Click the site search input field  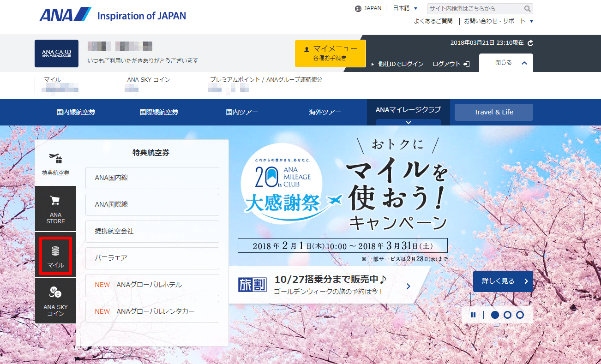coord(475,9)
